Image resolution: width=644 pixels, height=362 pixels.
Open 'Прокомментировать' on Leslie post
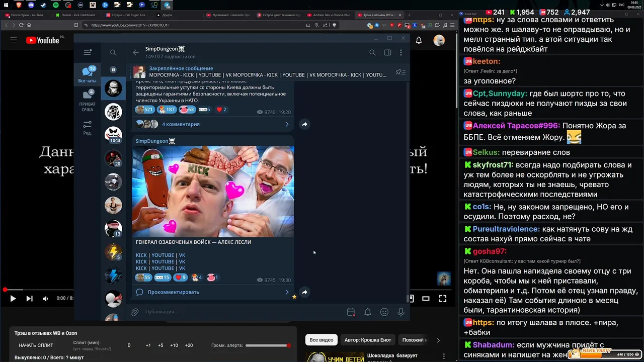(x=174, y=292)
